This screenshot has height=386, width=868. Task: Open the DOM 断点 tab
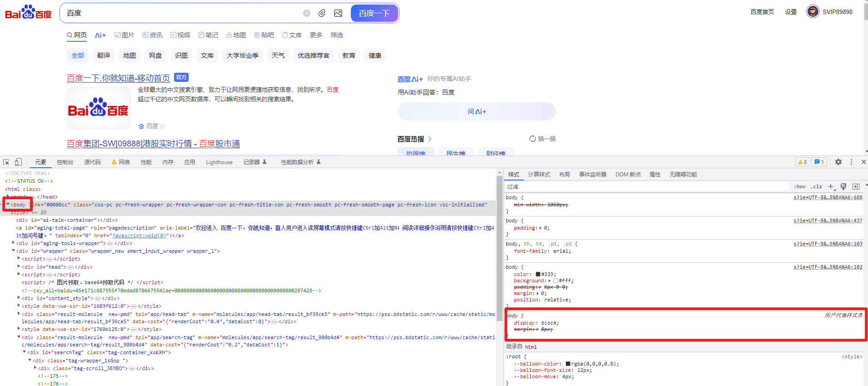pos(628,175)
